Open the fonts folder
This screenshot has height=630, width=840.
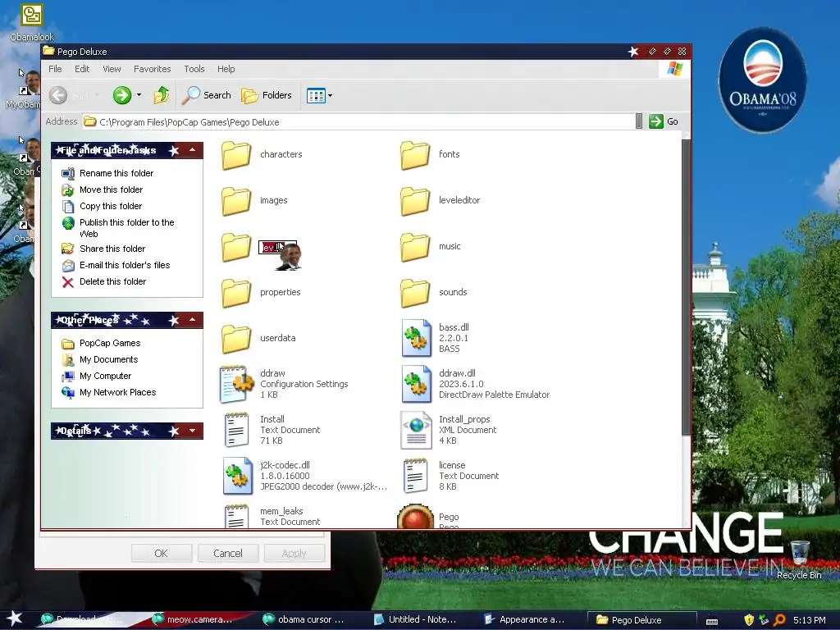click(415, 155)
